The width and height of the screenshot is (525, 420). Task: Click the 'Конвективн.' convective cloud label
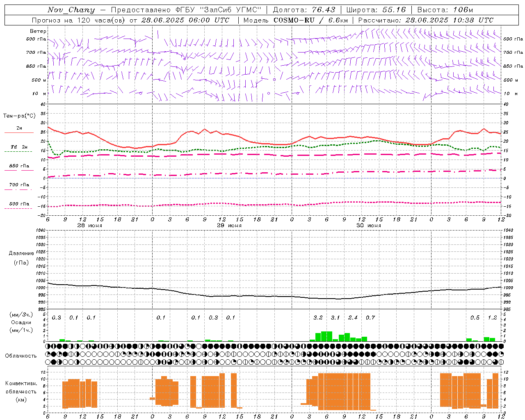pyautogui.click(x=21, y=383)
